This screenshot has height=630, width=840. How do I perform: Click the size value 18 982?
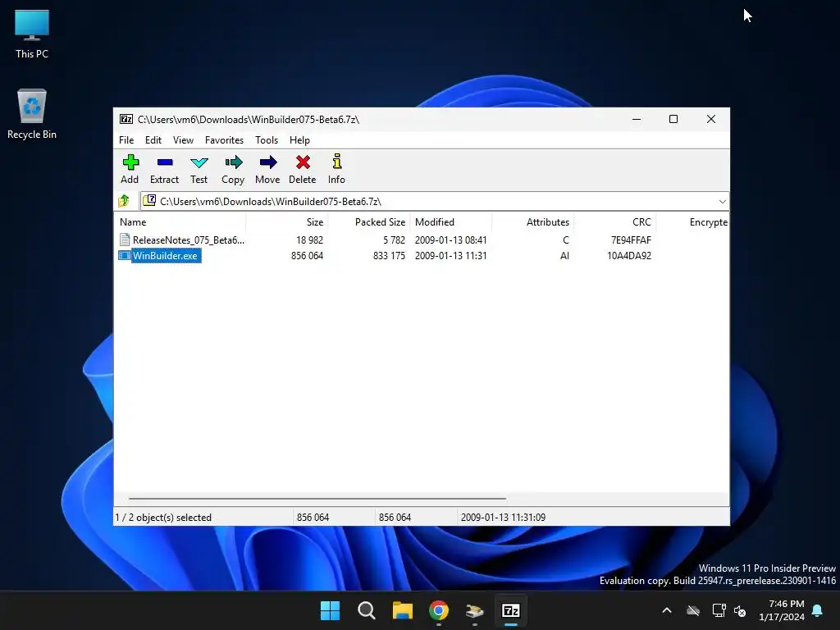(x=309, y=240)
